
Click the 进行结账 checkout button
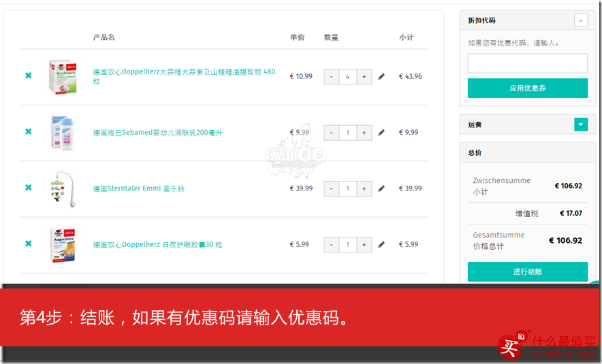tap(528, 271)
